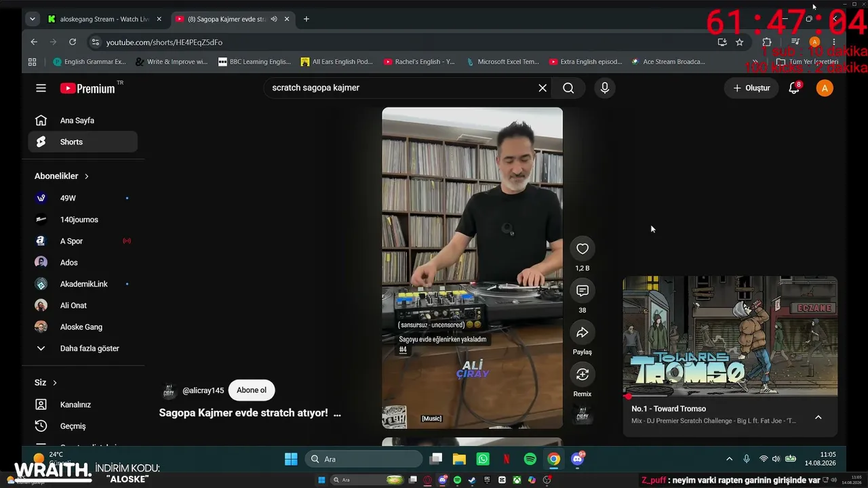
Task: Clear the search box text
Action: (x=542, y=88)
